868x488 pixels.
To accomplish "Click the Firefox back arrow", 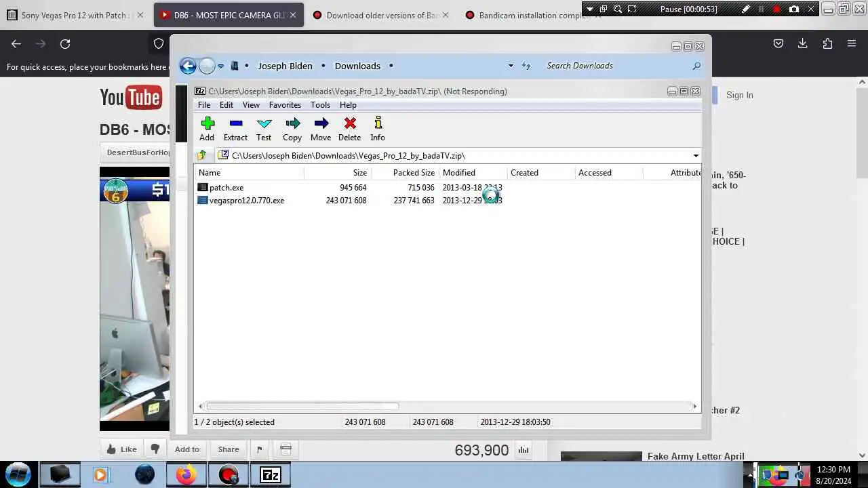I will (x=16, y=43).
